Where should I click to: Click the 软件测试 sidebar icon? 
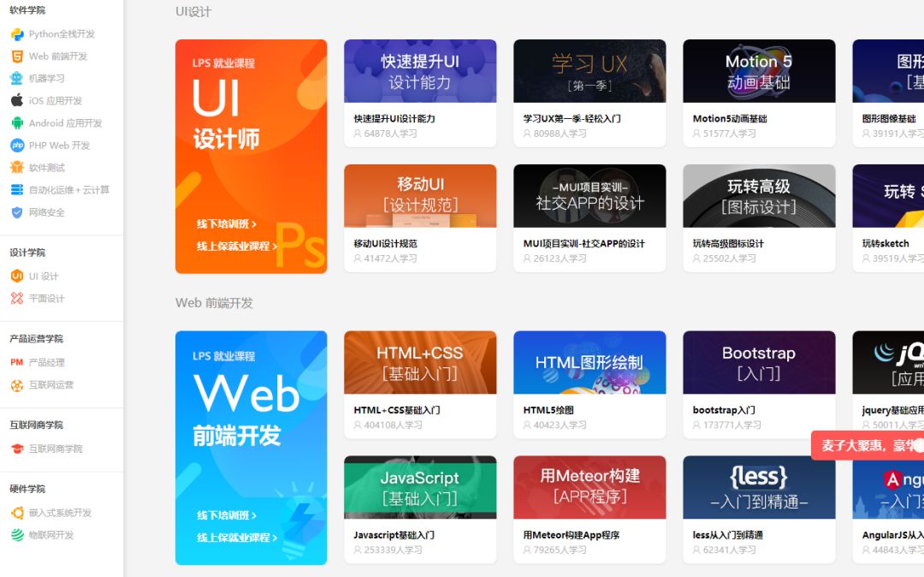15,167
